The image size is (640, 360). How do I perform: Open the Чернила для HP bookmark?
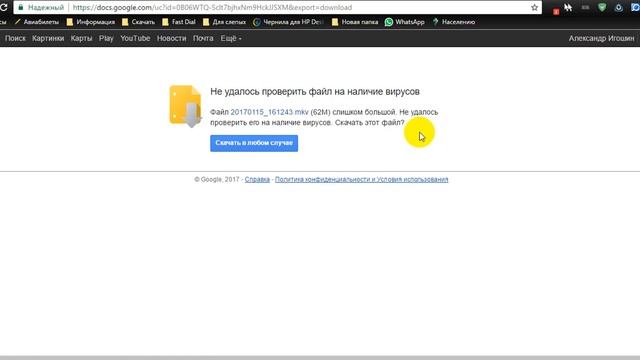[x=288, y=22]
